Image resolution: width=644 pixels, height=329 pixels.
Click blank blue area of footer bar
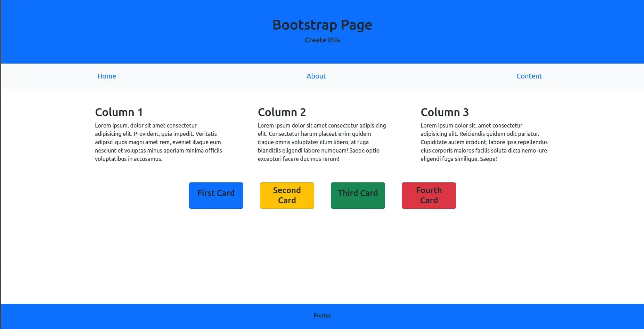(x=139, y=316)
